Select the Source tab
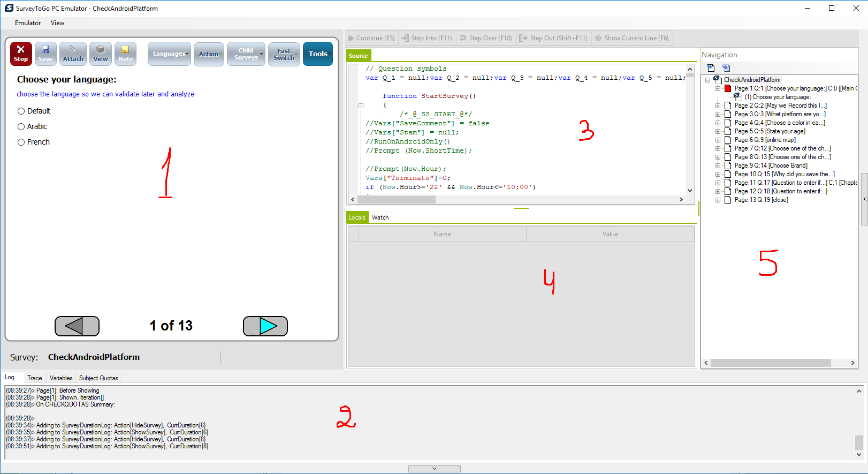Viewport: 868px width, 474px height. pos(359,55)
